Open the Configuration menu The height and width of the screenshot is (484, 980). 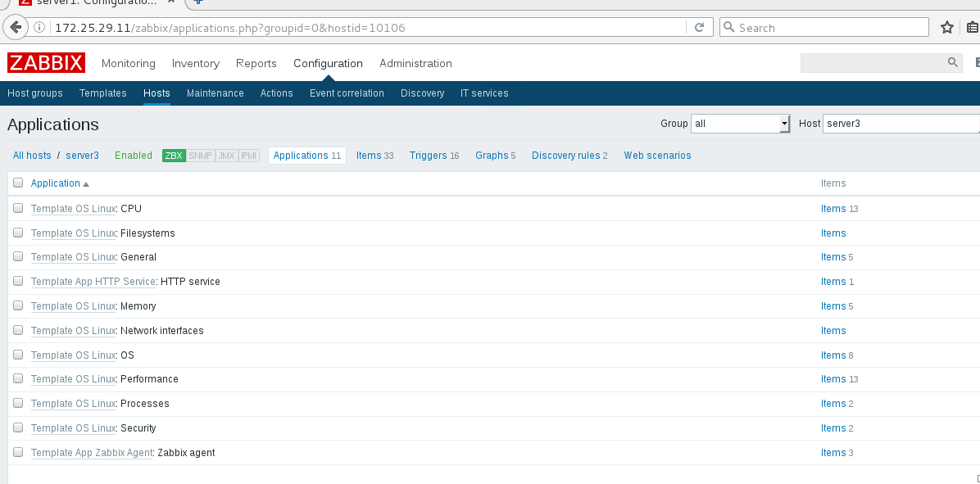pos(328,63)
